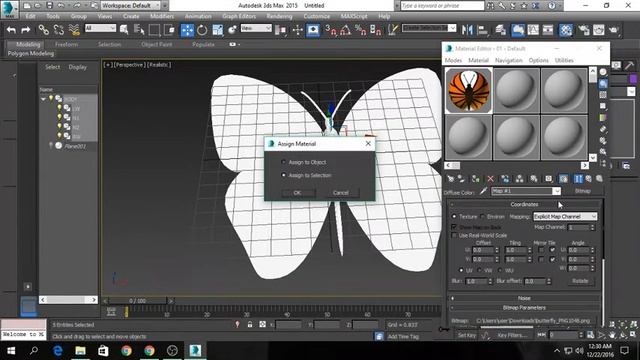Collapse the Coordinates rollout
Screen dimensions: 640x360
(x=524, y=204)
